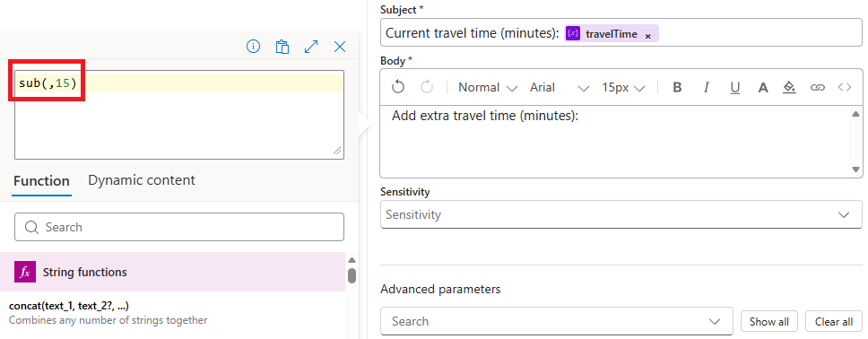Click the 'Combines any number of strings together' description
Screen dimensions: 868x339
[x=108, y=320]
